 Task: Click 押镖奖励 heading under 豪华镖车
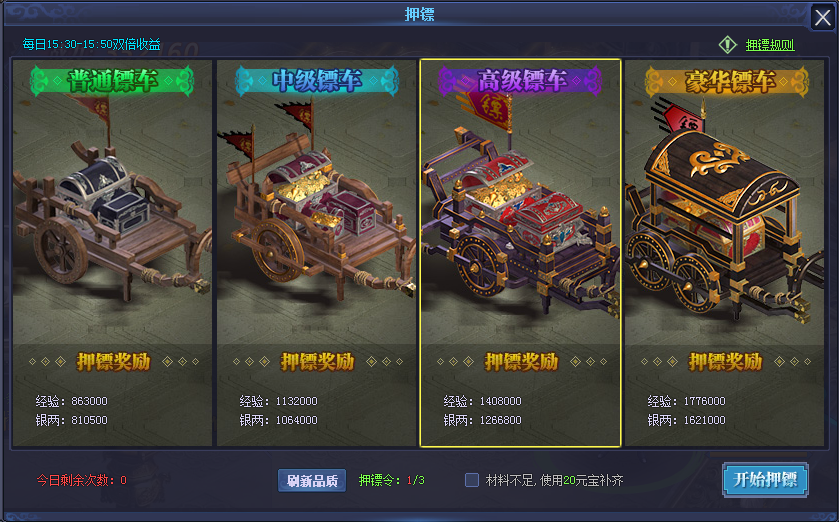click(726, 362)
